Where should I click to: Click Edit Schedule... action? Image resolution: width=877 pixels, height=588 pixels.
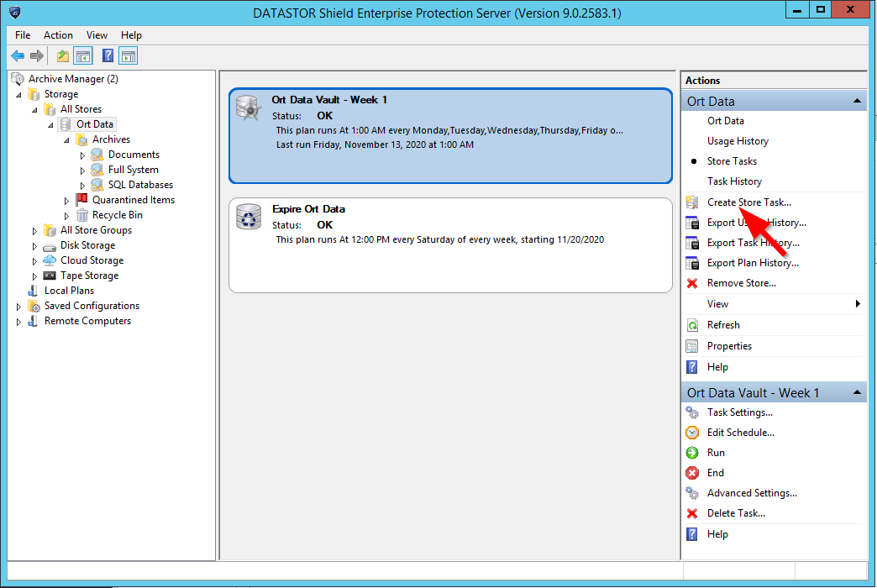point(741,433)
